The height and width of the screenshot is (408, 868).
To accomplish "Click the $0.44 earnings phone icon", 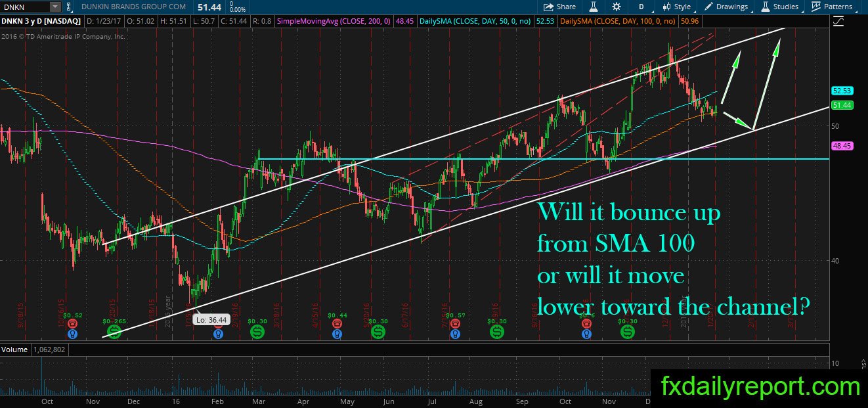I will [337, 323].
